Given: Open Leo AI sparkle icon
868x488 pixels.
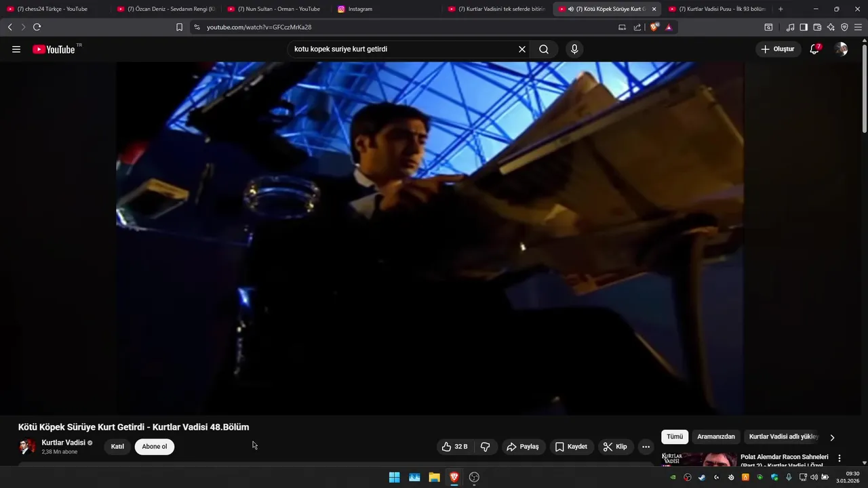Looking at the screenshot, I should pyautogui.click(x=831, y=27).
